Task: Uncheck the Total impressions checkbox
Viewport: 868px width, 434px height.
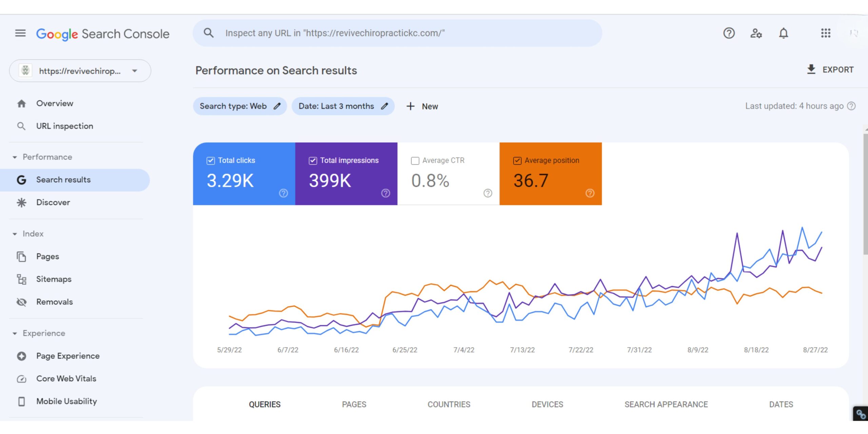Action: [x=313, y=161]
